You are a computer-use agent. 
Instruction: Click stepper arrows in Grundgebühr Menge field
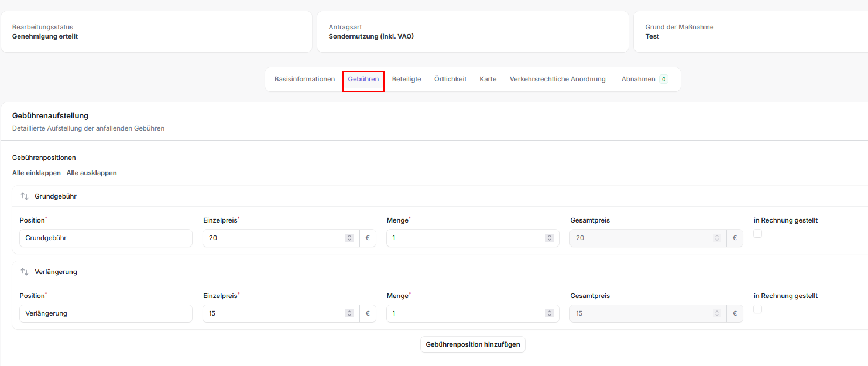coord(549,238)
